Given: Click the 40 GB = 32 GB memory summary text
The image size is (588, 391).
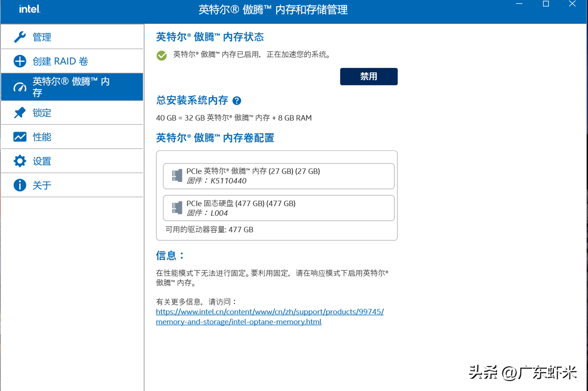Looking at the screenshot, I should pos(234,118).
